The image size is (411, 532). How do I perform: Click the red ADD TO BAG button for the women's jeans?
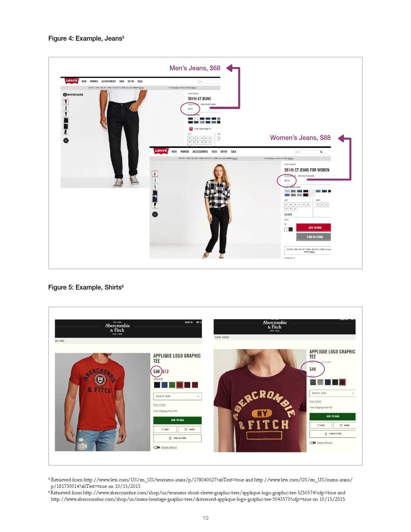314,228
